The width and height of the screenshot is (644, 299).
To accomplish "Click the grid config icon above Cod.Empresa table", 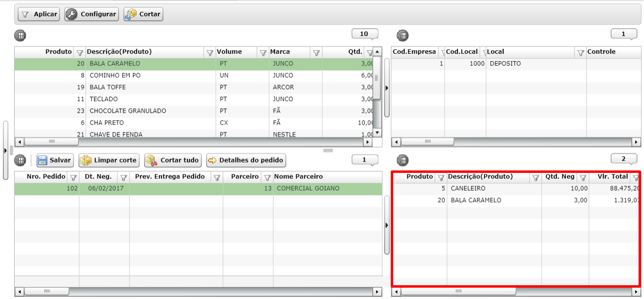I will (403, 35).
